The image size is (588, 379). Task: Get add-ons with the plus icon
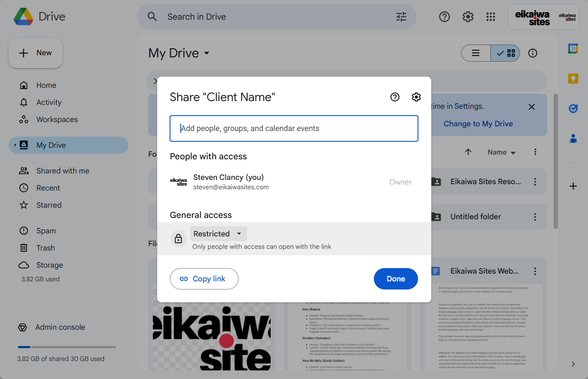573,186
